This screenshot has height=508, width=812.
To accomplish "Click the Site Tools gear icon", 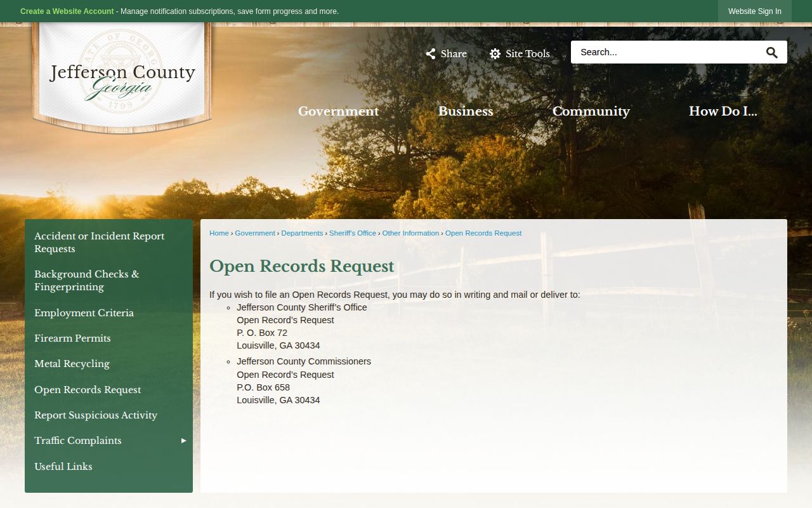I will [495, 54].
